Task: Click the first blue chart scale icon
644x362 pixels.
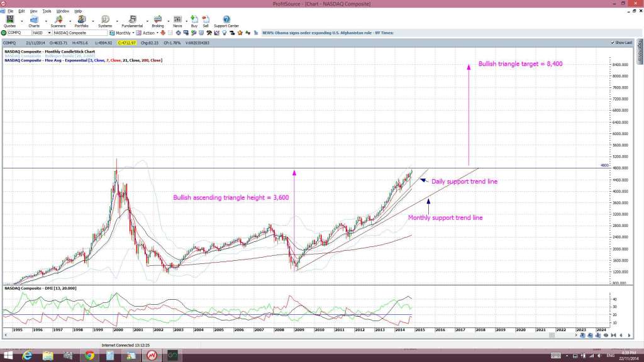Action: 583,336
